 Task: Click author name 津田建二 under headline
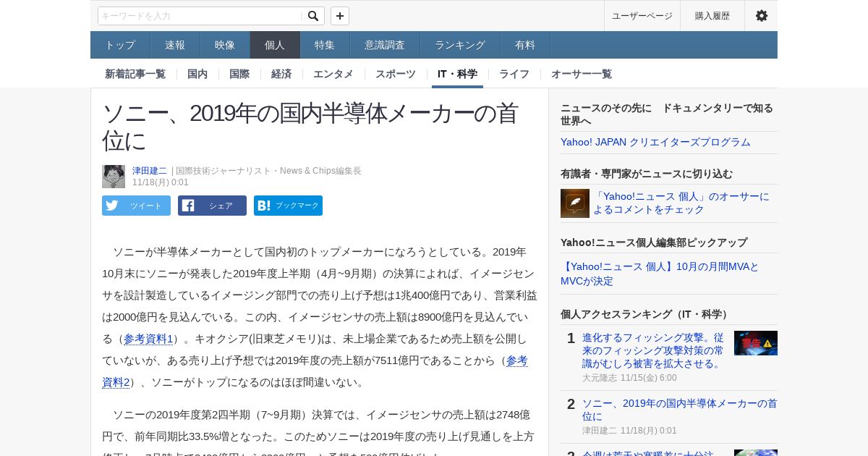click(x=150, y=171)
